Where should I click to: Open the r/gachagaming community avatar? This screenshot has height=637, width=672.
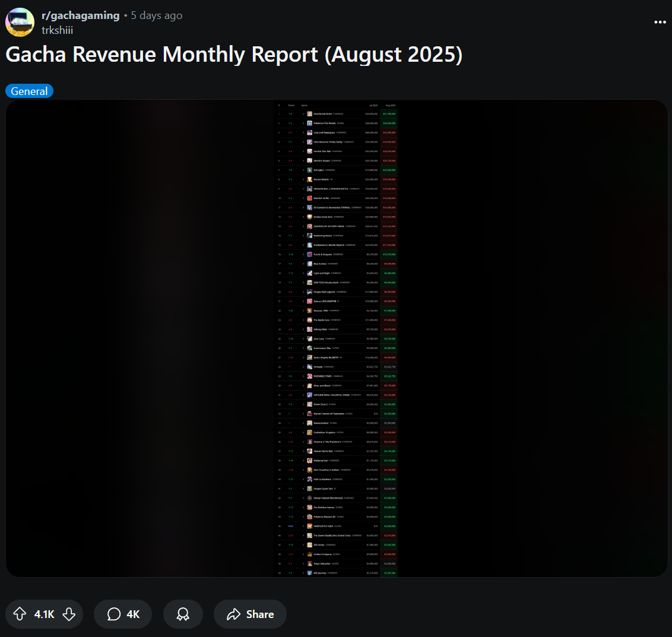20,23
